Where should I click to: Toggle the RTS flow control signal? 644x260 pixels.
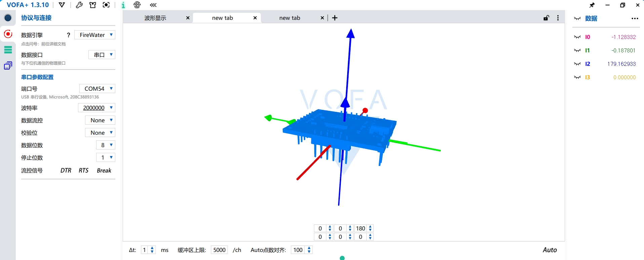[83, 170]
